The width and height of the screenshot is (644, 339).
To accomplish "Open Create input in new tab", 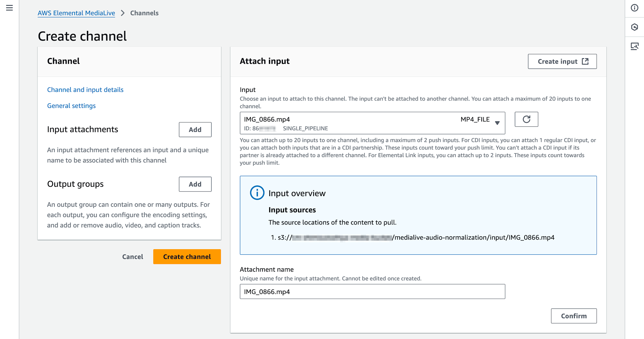I will [x=562, y=61].
